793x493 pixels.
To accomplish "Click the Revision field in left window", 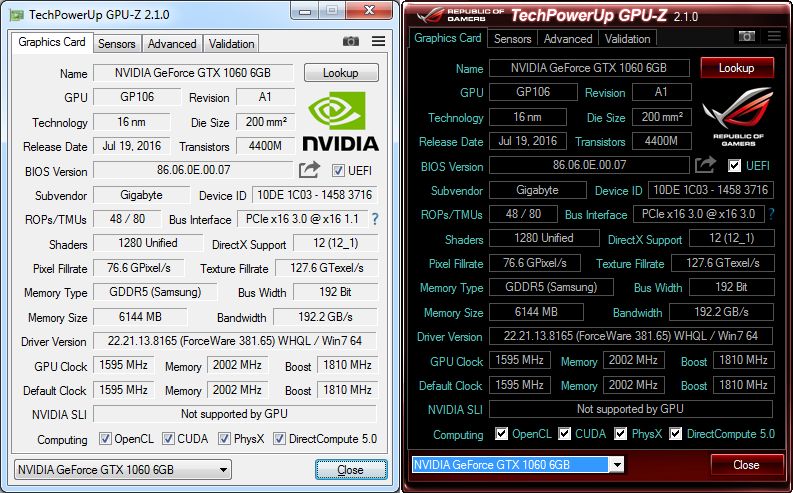I will [266, 97].
